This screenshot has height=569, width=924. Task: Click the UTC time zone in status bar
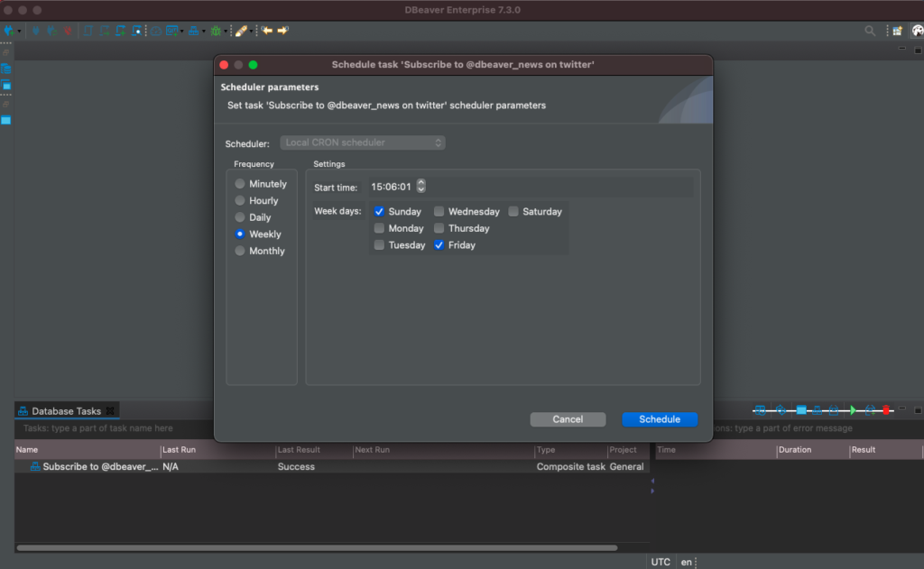pyautogui.click(x=661, y=562)
